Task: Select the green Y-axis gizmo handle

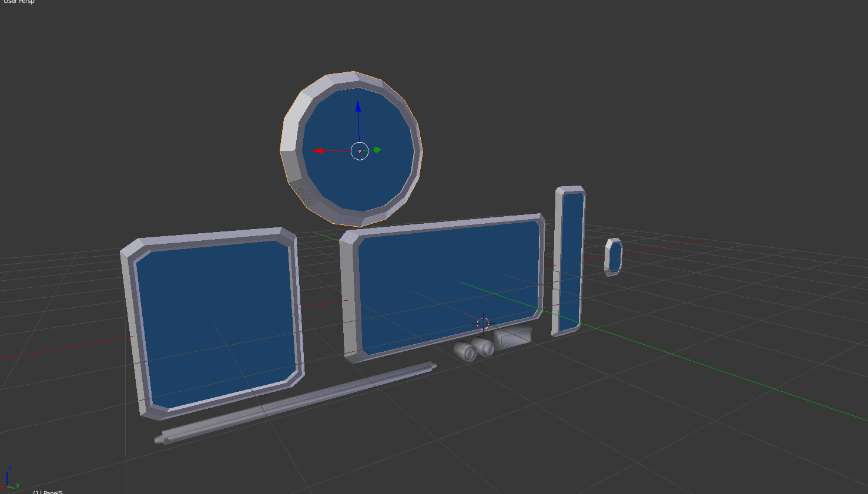Action: click(377, 150)
